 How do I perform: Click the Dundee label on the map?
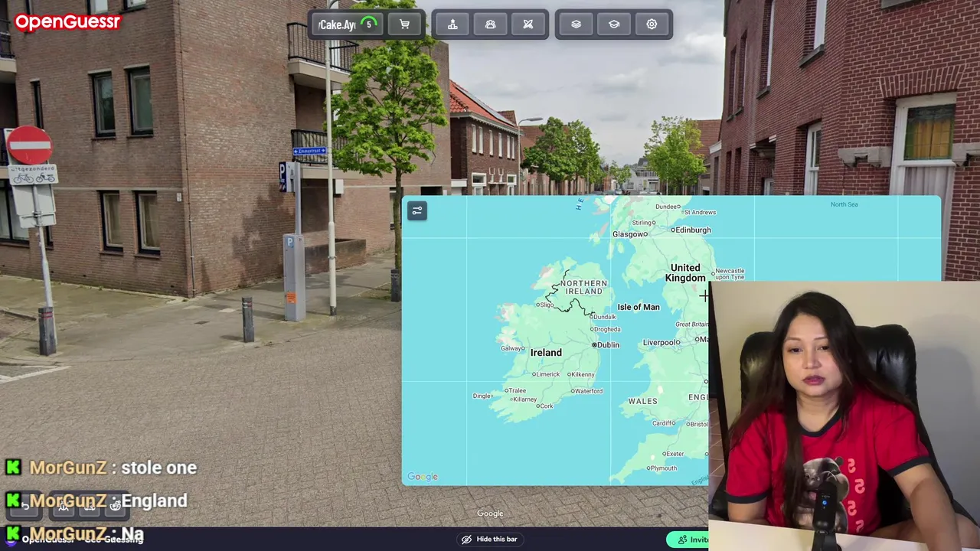(668, 207)
